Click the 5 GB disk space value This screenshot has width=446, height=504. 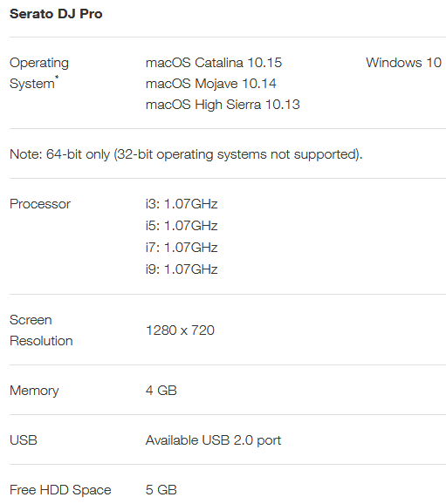pyautogui.click(x=161, y=490)
